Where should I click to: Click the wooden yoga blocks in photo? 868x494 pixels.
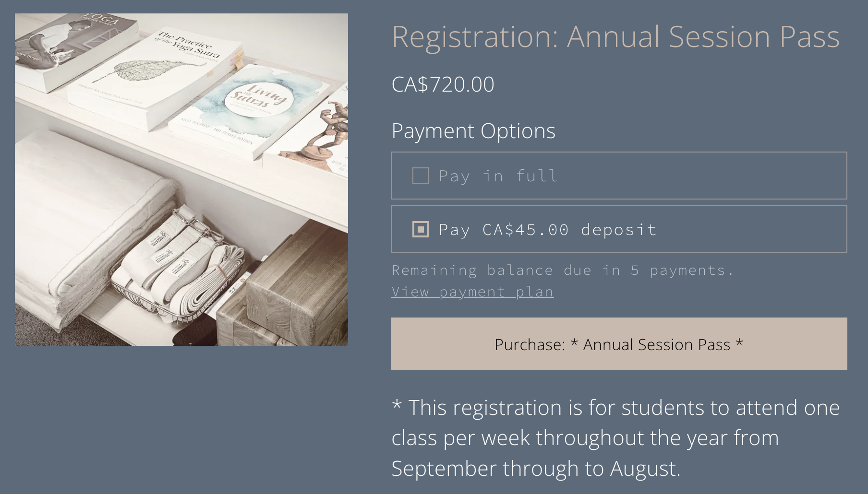(x=286, y=283)
